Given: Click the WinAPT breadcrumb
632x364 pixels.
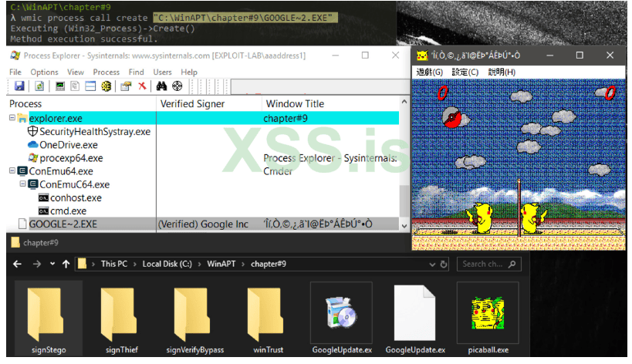Looking at the screenshot, I should tap(221, 265).
